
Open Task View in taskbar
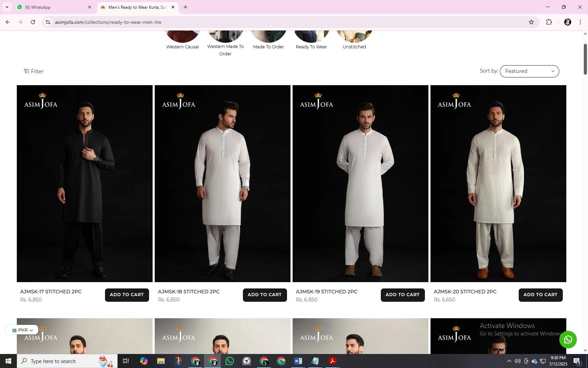pos(126,361)
